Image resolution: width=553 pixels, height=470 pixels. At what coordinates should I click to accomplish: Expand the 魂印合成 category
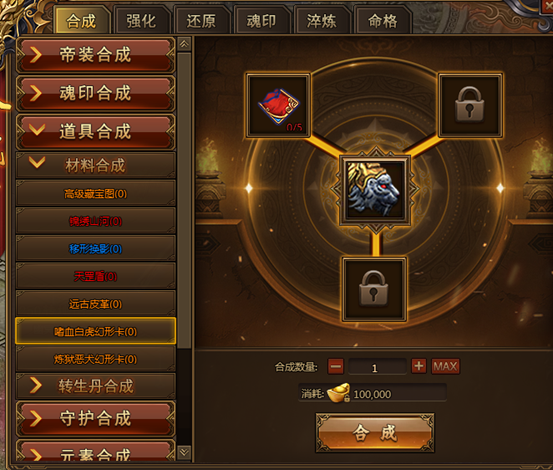tap(96, 94)
